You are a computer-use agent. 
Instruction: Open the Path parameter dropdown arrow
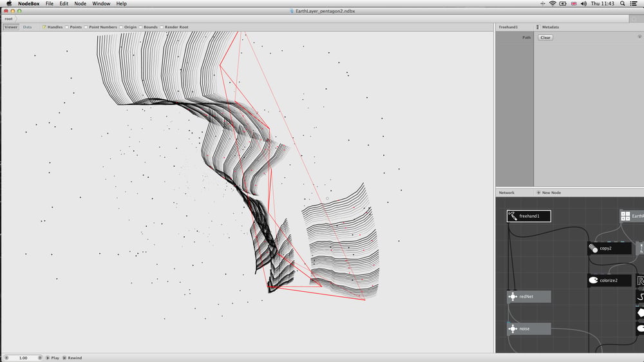click(639, 37)
